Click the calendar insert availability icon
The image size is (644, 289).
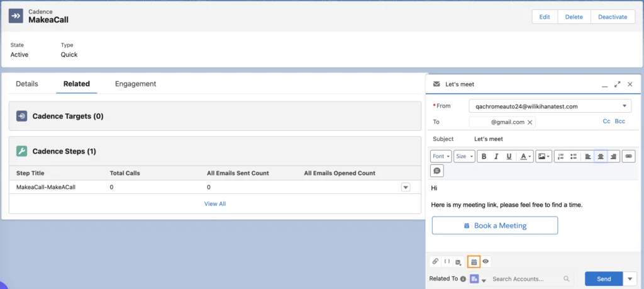click(474, 261)
